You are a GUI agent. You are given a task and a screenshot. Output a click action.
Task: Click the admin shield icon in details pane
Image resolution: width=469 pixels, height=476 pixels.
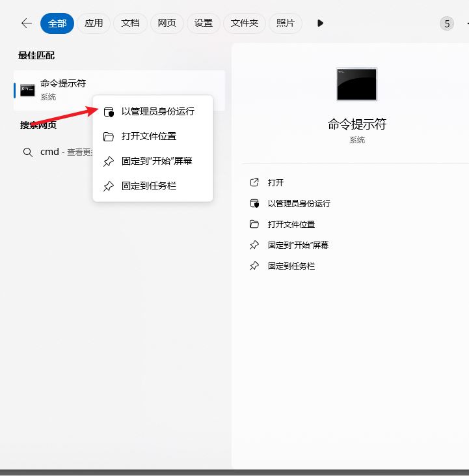click(254, 203)
